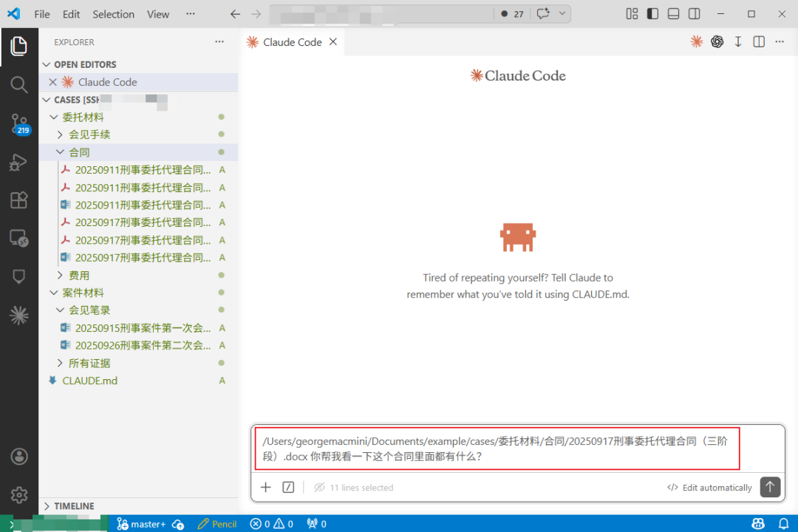Screen dimensions: 798x532
Task: Open Run and Debug view
Action: click(18, 163)
